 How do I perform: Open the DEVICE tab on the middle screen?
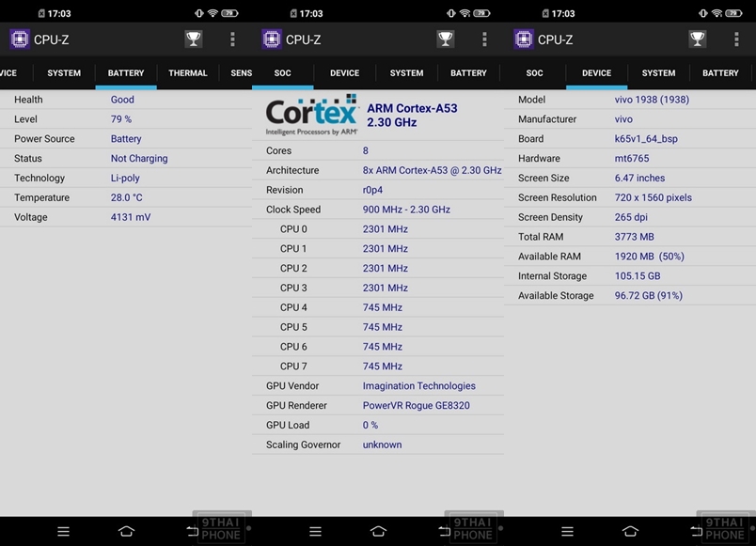[x=345, y=73]
